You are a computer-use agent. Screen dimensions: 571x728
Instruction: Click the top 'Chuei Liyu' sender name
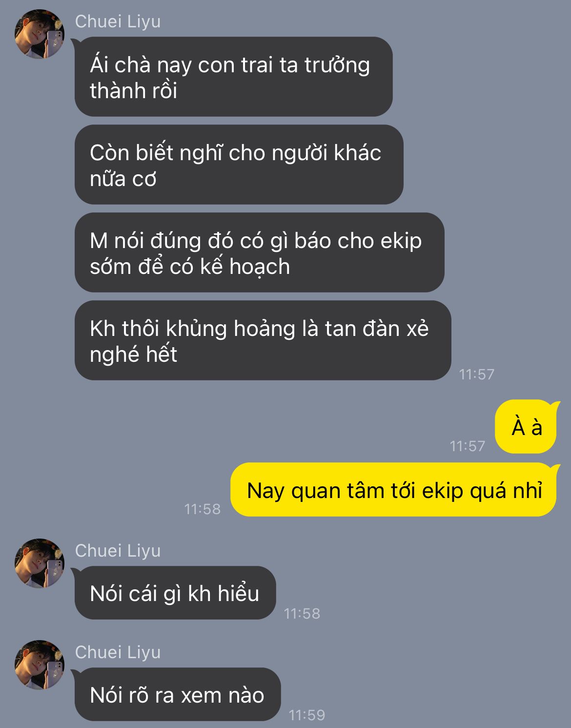coord(118,21)
